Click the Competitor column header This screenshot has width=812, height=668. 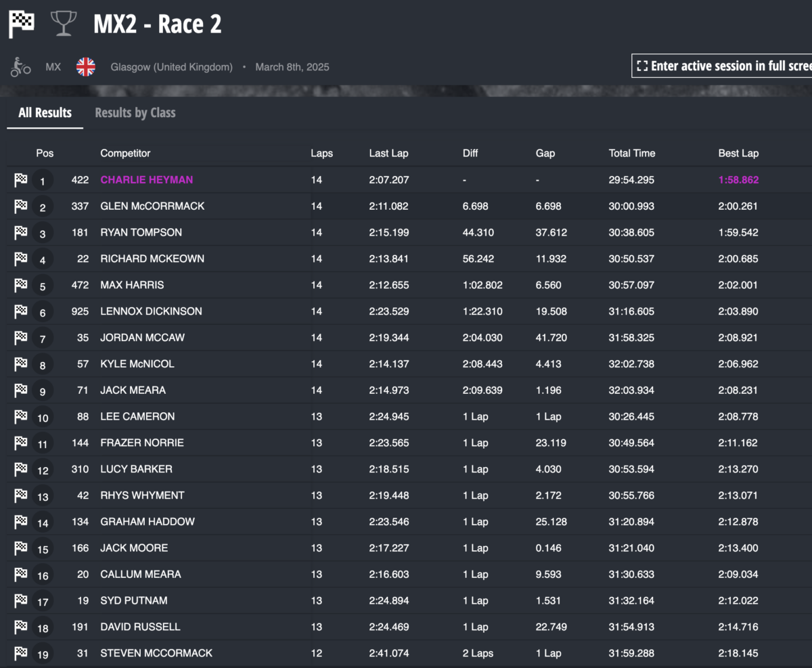click(125, 154)
